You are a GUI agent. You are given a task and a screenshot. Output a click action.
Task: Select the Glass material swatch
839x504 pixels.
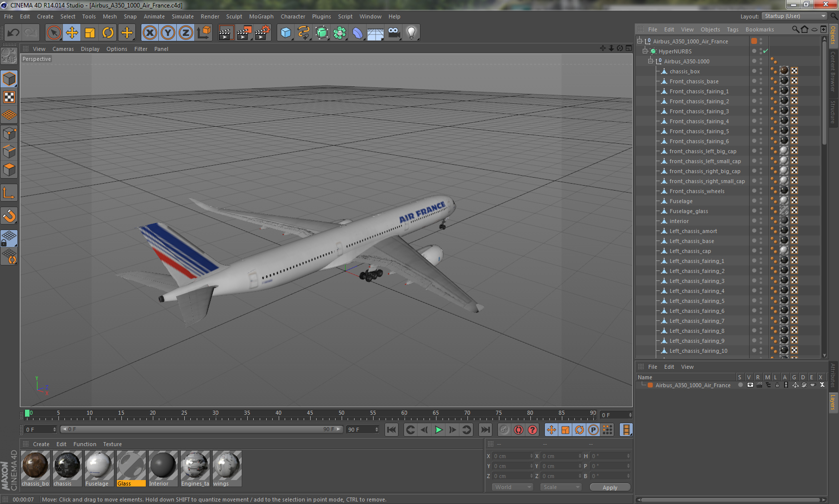131,469
